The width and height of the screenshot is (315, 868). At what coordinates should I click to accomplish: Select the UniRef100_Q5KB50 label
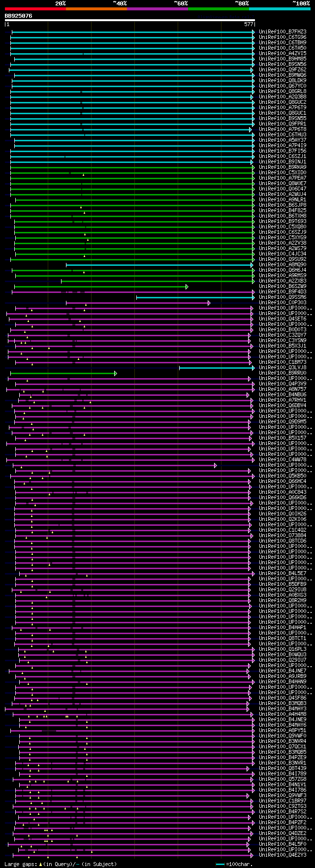coord(283,476)
